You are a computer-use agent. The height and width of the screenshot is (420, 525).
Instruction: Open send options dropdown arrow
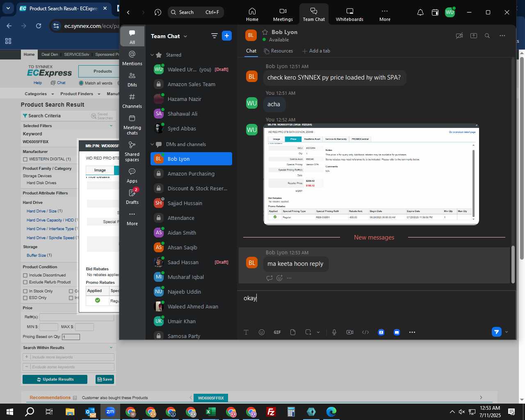coord(507,332)
